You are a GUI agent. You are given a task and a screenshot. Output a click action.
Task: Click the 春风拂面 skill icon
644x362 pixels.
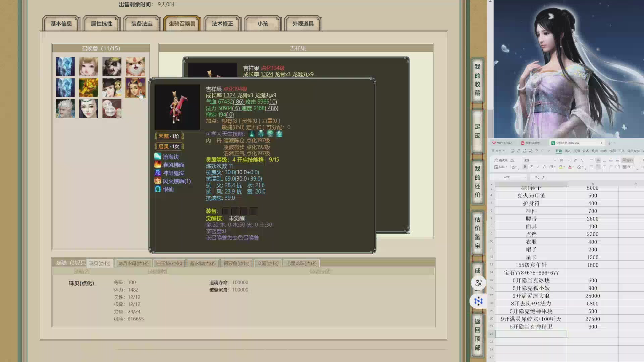158,165
